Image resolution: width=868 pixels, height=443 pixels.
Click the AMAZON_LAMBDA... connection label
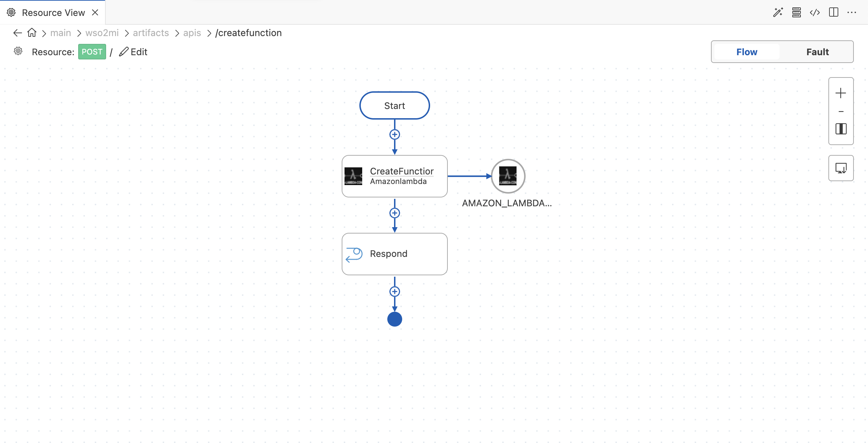pyautogui.click(x=507, y=203)
